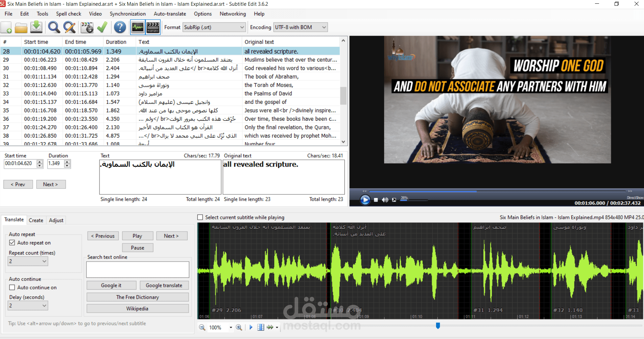This screenshot has height=339, width=644.
Task: Toggle the video player view
Action: (153, 27)
